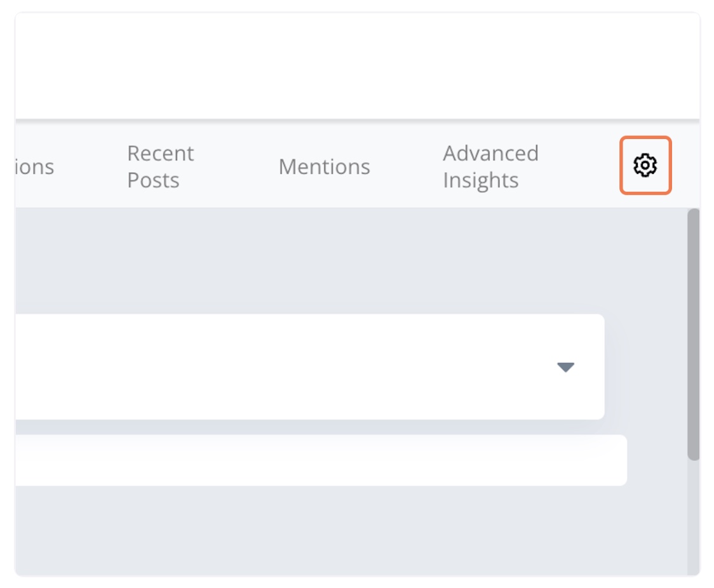Open the Mentions tab
The width and height of the screenshot is (714, 588).
[x=324, y=167]
